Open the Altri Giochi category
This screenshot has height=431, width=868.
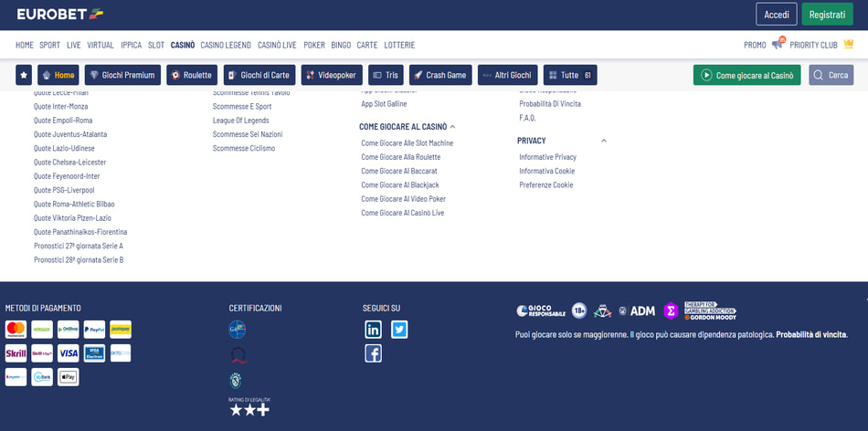(x=508, y=75)
